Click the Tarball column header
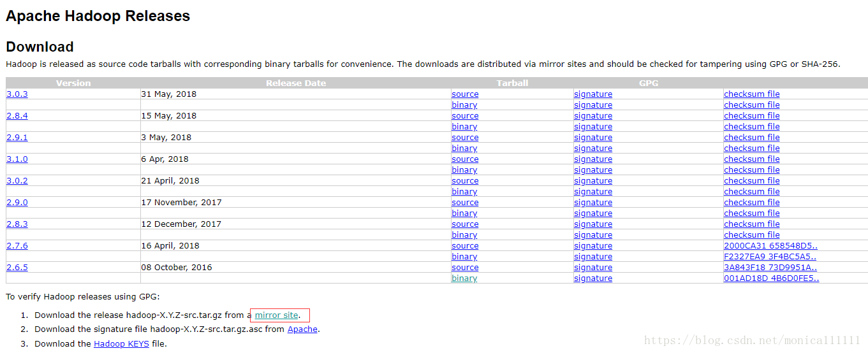This screenshot has height=353, width=868. click(513, 83)
